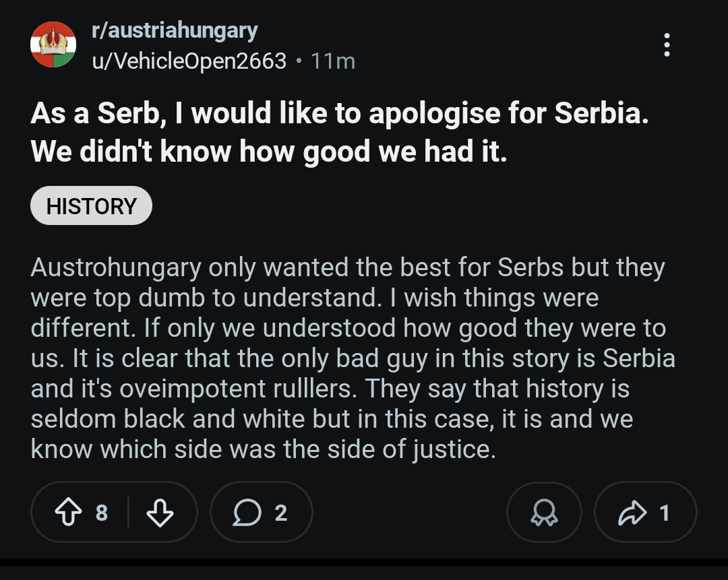Open the post by its bold title

point(339,113)
